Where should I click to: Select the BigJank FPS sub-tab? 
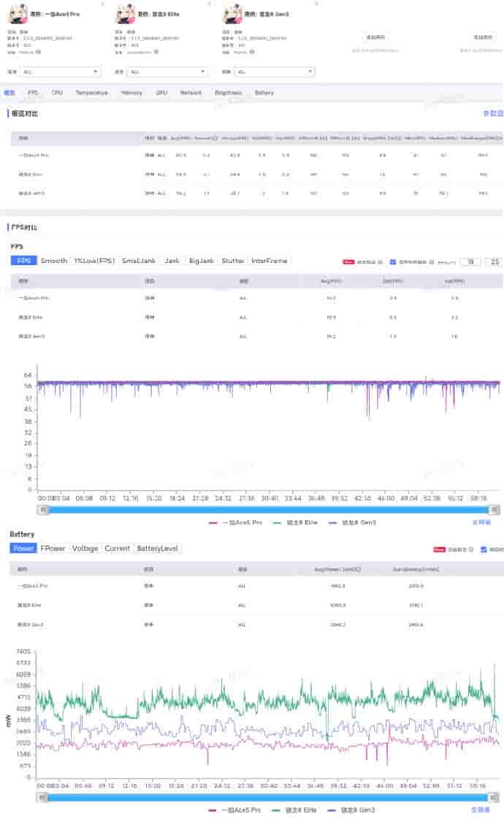click(x=201, y=261)
